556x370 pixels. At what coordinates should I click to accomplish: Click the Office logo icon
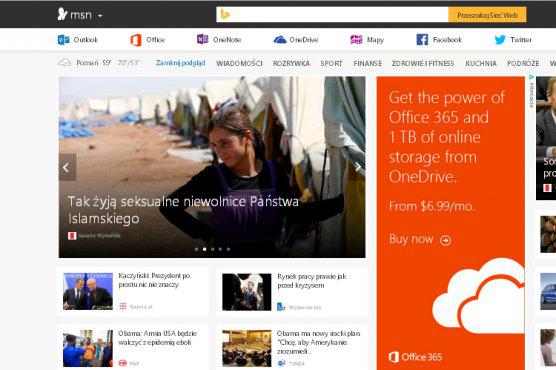[136, 40]
